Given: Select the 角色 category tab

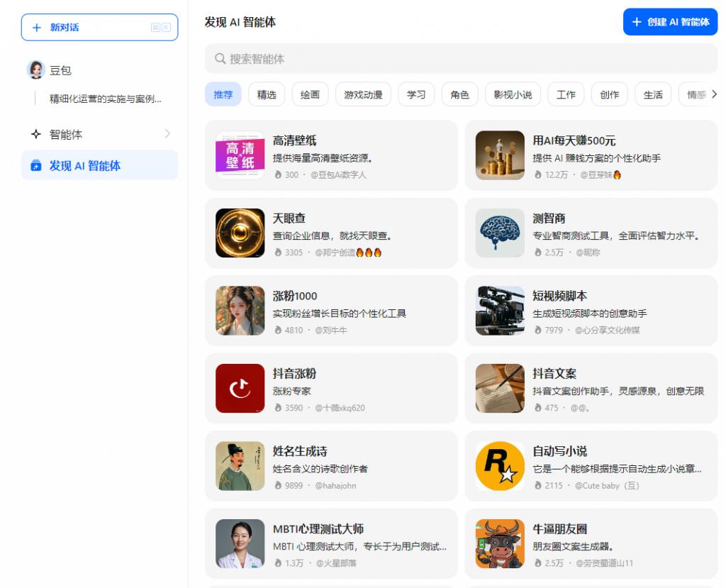Looking at the screenshot, I should tap(459, 94).
